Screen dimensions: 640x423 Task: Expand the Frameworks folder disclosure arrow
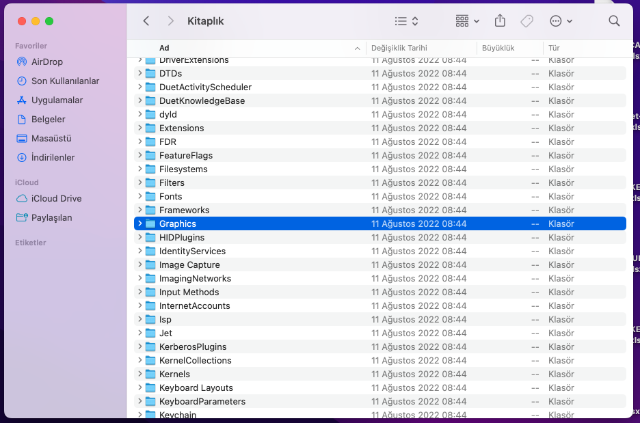pos(140,210)
